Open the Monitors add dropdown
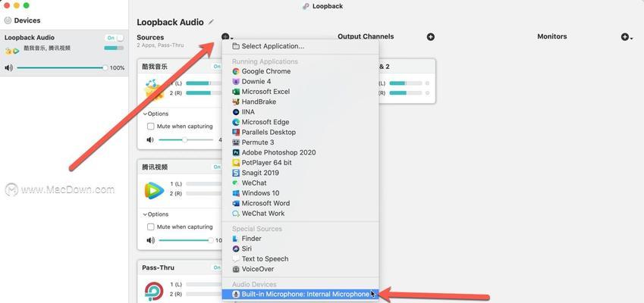 pos(627,37)
